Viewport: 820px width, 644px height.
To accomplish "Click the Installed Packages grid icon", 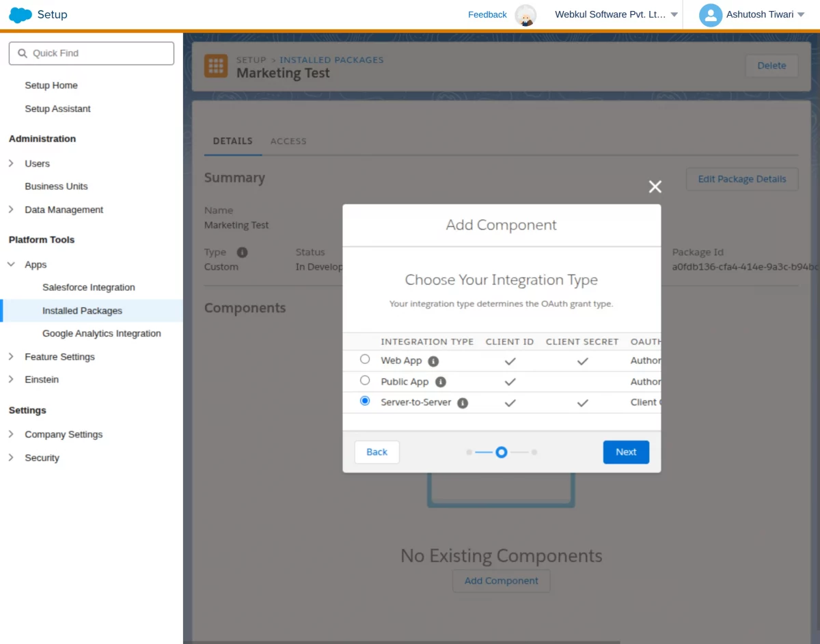I will click(x=216, y=66).
